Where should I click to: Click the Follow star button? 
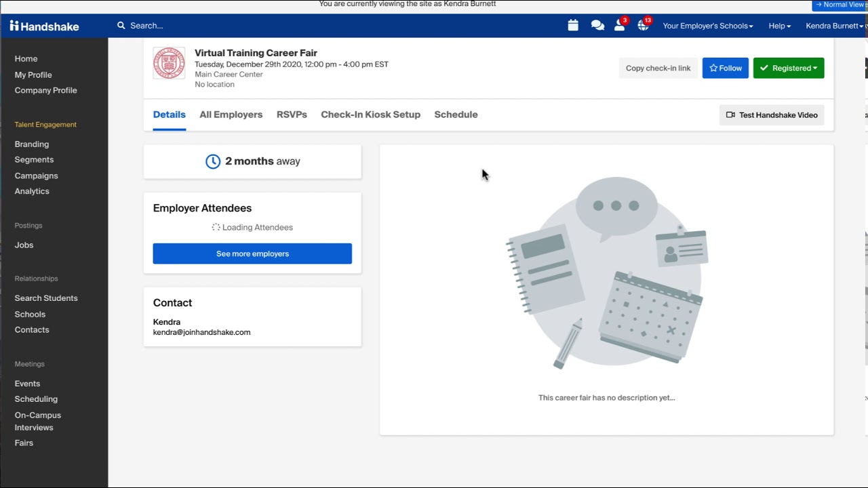click(x=725, y=68)
